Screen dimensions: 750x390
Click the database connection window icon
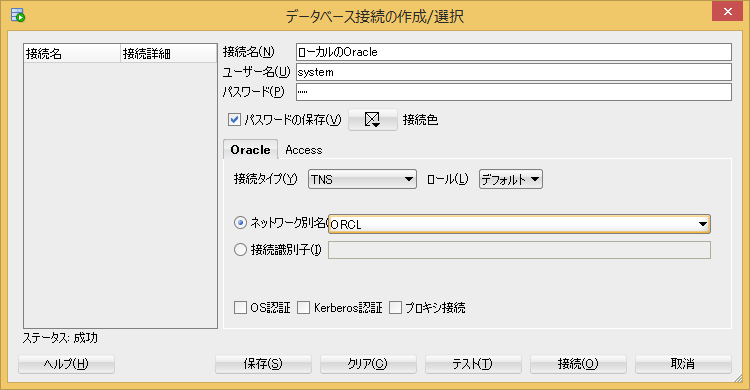coord(18,15)
